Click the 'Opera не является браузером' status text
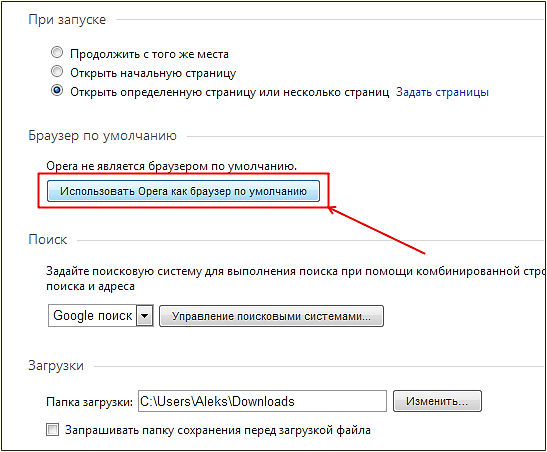This screenshot has height=452, width=547. 171,166
